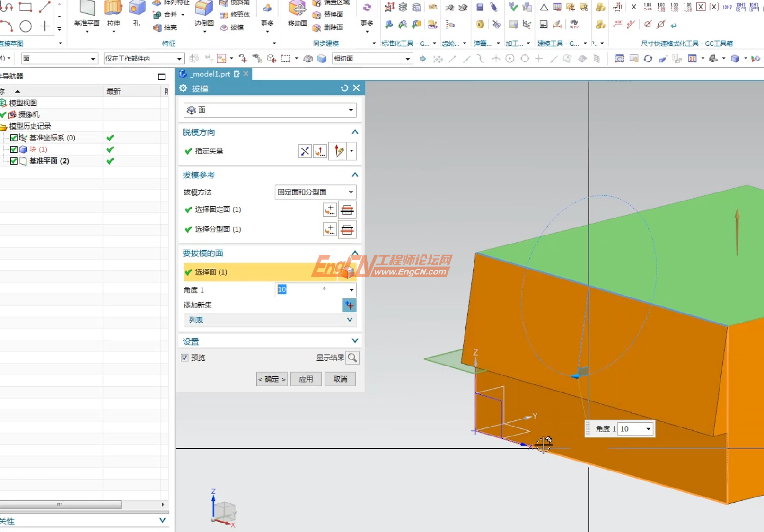Toggle the 基准平面 (2) checkbox
This screenshot has height=532, width=764.
14,161
